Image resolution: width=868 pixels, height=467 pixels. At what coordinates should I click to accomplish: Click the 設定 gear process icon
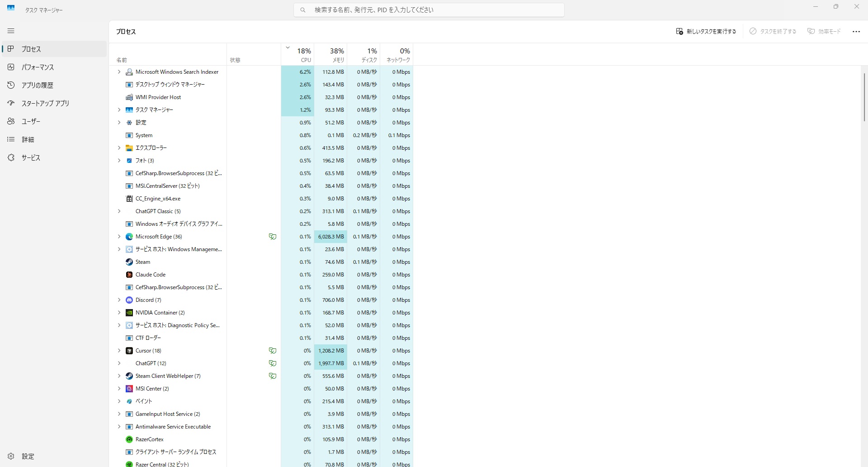129,123
